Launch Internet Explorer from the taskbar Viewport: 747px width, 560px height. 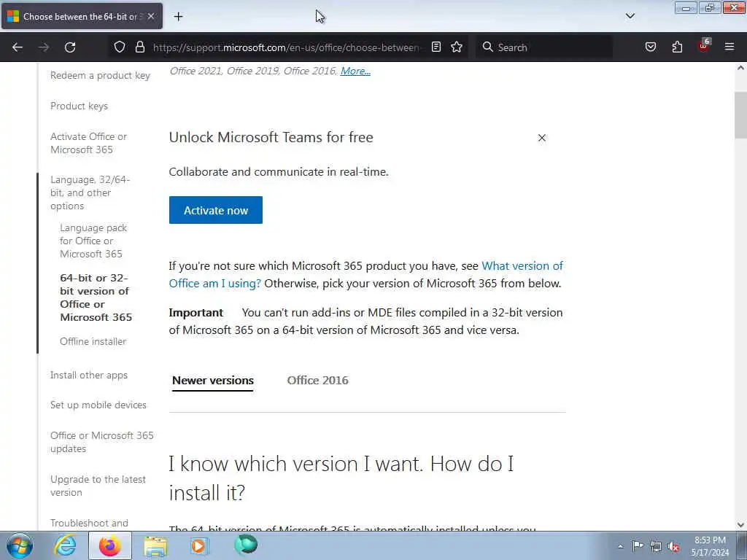point(65,545)
